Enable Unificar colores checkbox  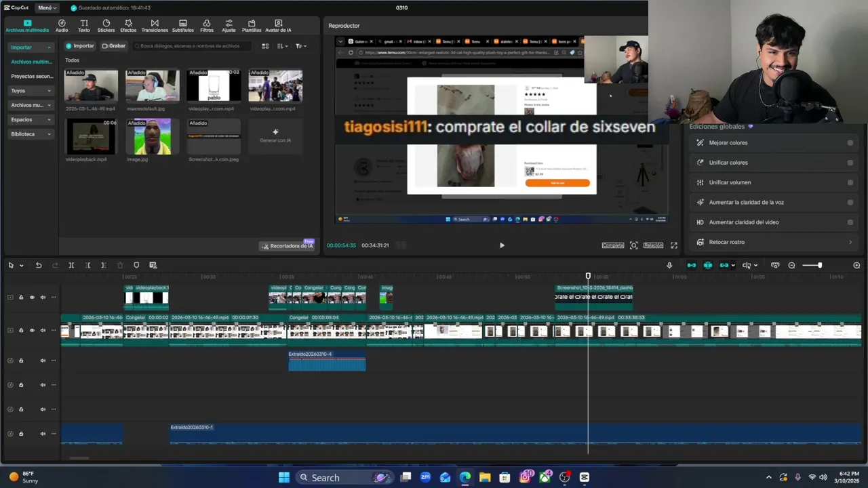pyautogui.click(x=850, y=163)
